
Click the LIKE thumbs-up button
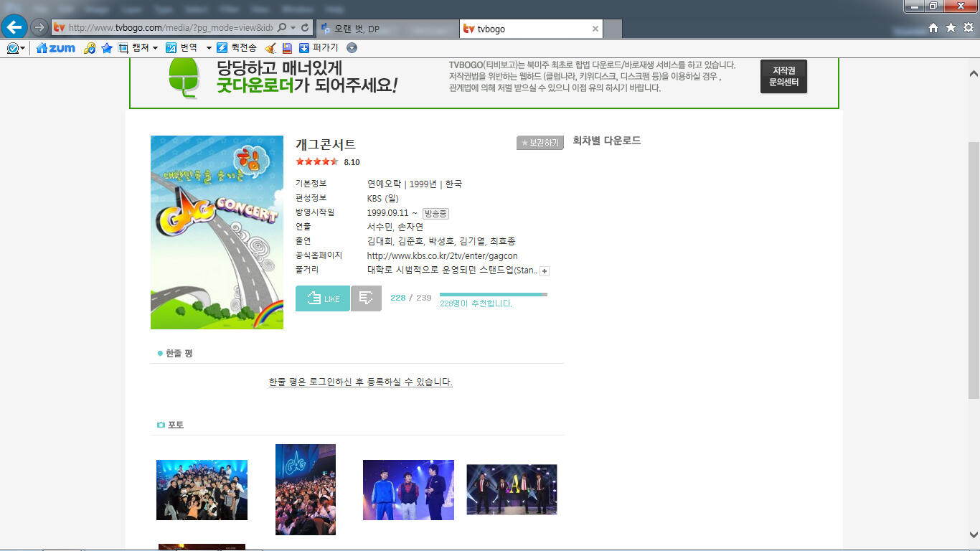(323, 298)
